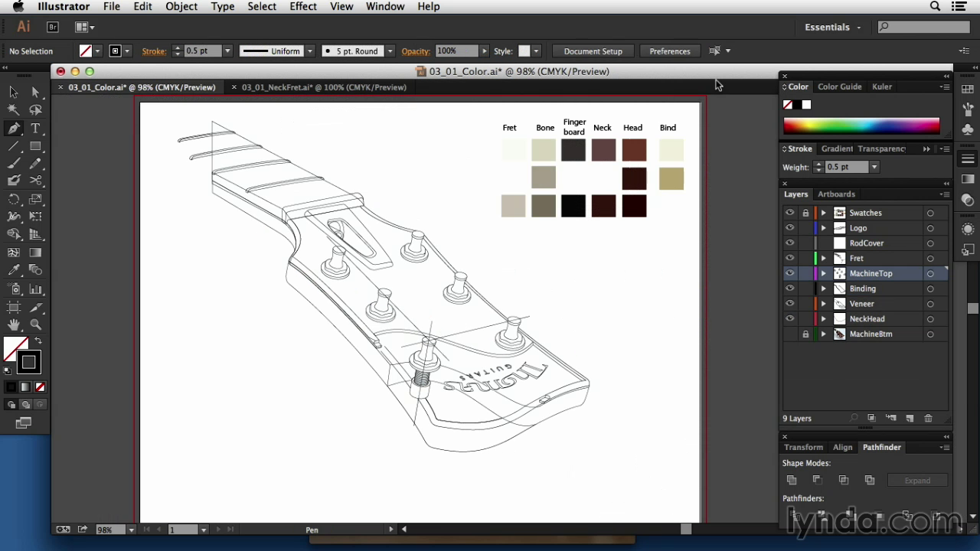Click the Opacity 100% input field
980x551 pixels.
point(456,51)
